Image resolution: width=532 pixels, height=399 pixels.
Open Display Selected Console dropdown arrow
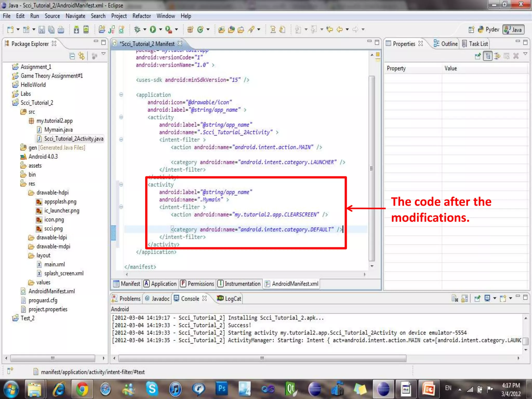tap(495, 298)
